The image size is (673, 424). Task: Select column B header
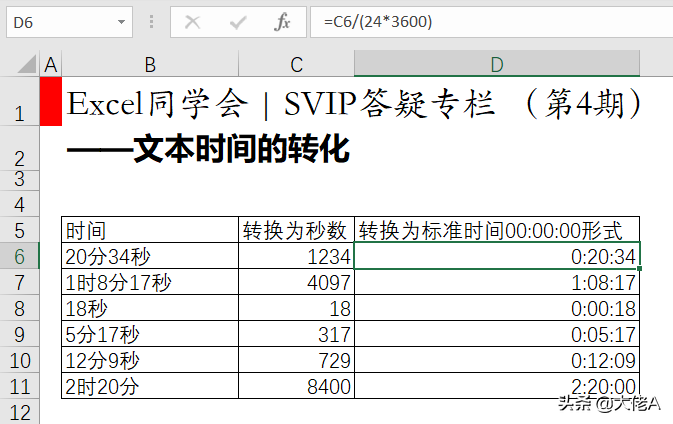click(x=150, y=64)
